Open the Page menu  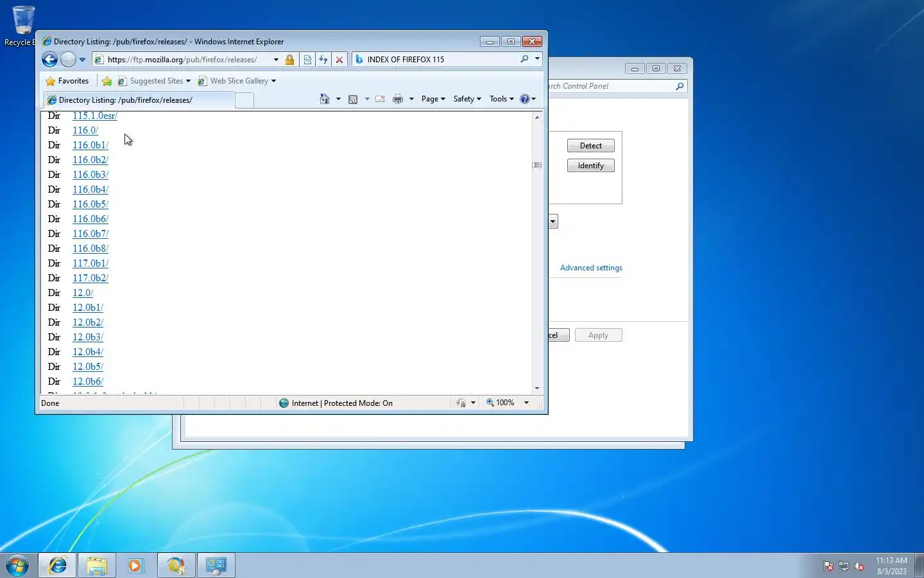point(433,99)
